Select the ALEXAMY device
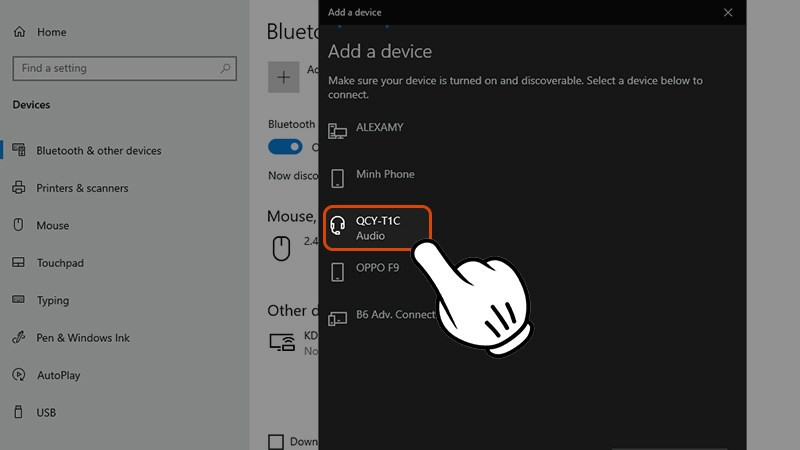Image resolution: width=800 pixels, height=450 pixels. tap(379, 128)
